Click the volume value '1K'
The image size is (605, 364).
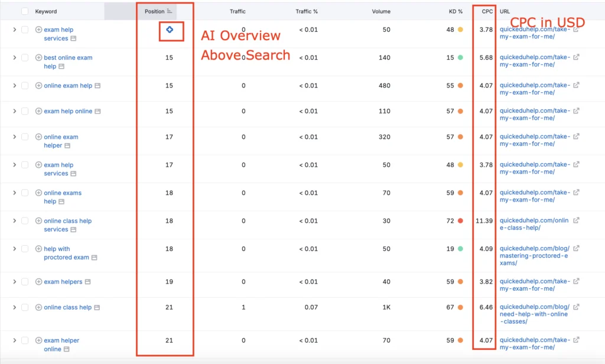386,308
